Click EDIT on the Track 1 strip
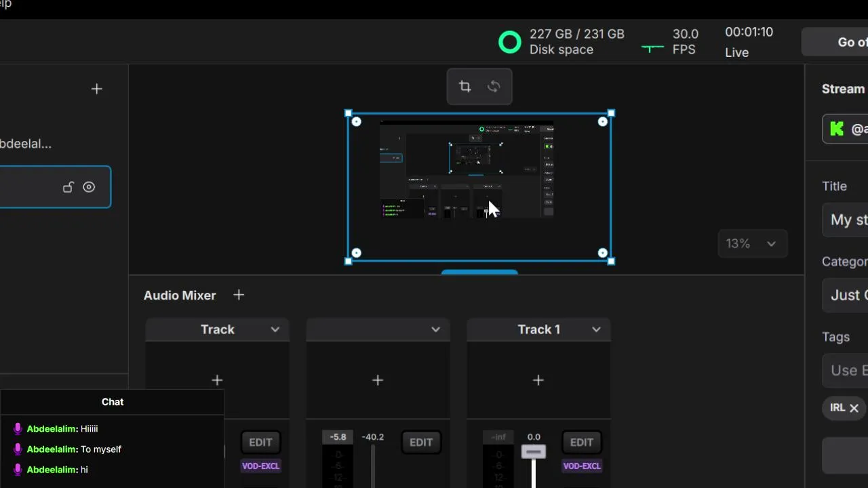Image resolution: width=868 pixels, height=488 pixels. point(582,442)
